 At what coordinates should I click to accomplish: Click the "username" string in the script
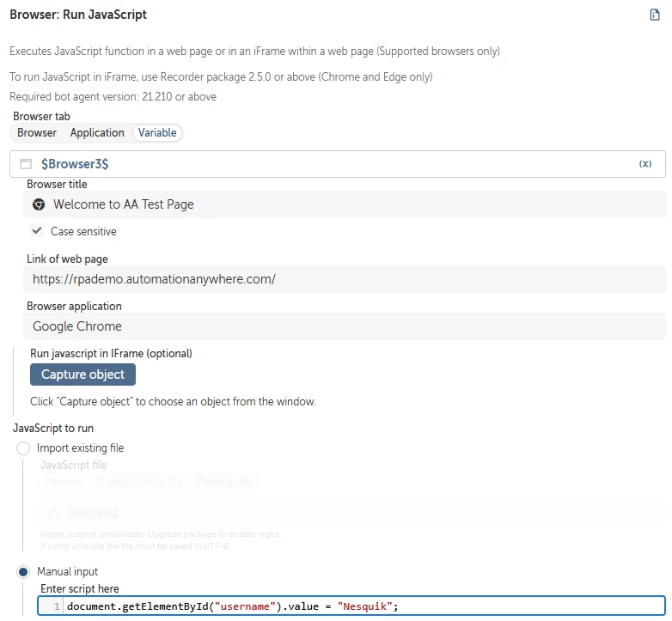point(245,606)
